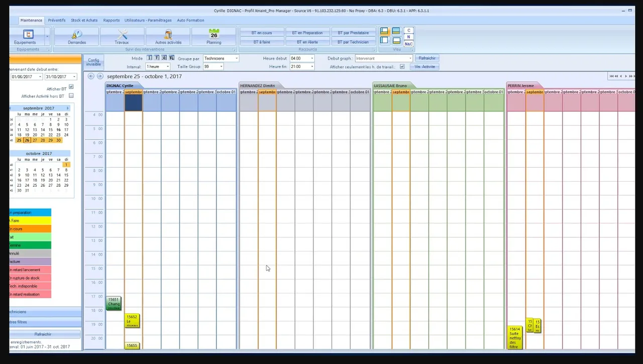Open work order 15614 Suite nettoy appointment
This screenshot has height=364, width=643.
click(514, 337)
